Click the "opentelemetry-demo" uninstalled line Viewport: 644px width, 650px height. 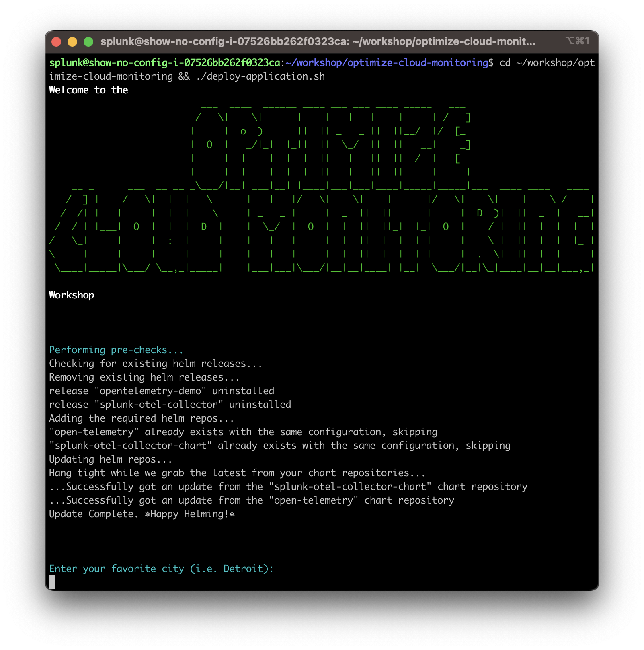coord(162,391)
